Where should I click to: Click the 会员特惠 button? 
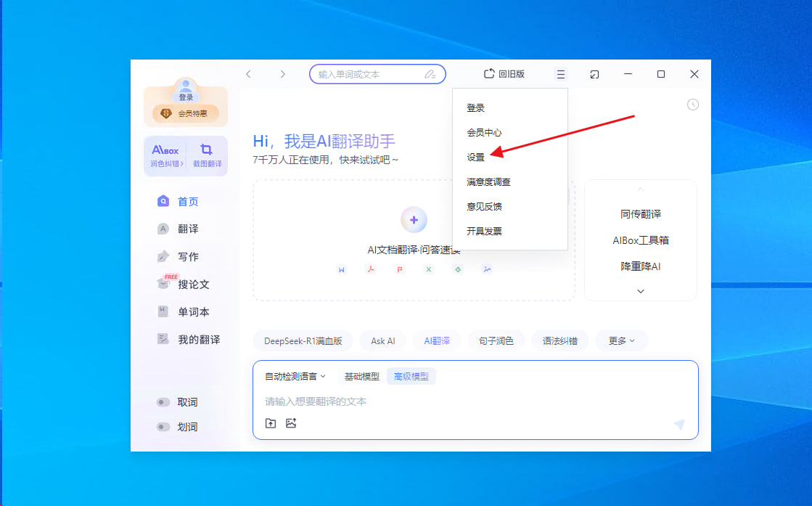(x=185, y=113)
